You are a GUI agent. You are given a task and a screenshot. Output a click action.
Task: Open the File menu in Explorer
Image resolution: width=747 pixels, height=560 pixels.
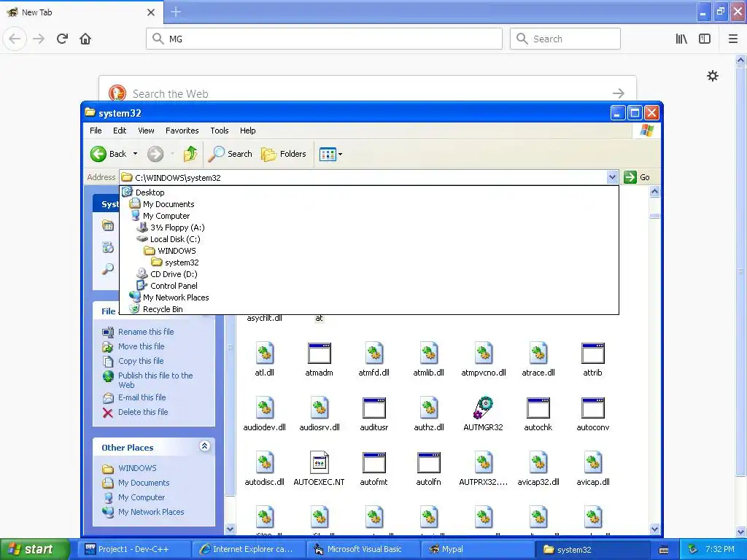96,131
